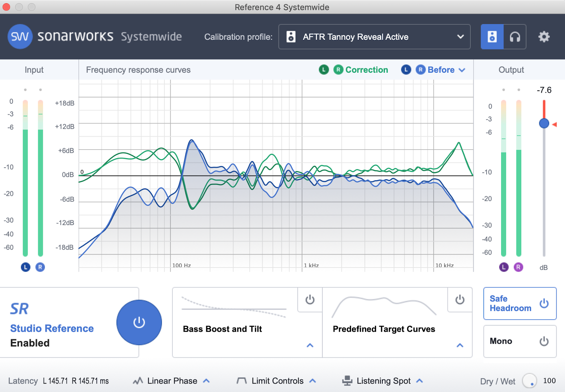Click Bass Boost tilt curve preview
The width and height of the screenshot is (565, 392).
234,307
